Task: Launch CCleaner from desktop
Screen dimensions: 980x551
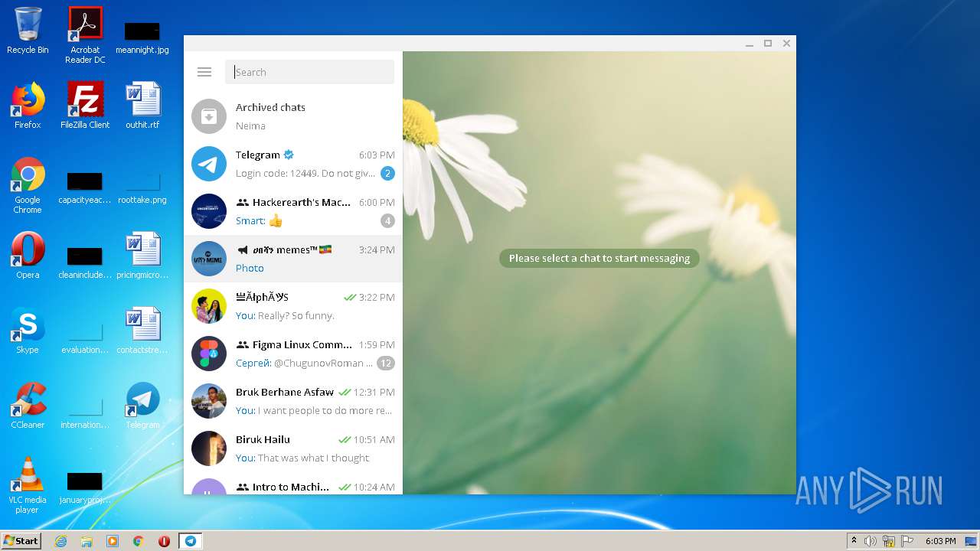Action: point(28,406)
